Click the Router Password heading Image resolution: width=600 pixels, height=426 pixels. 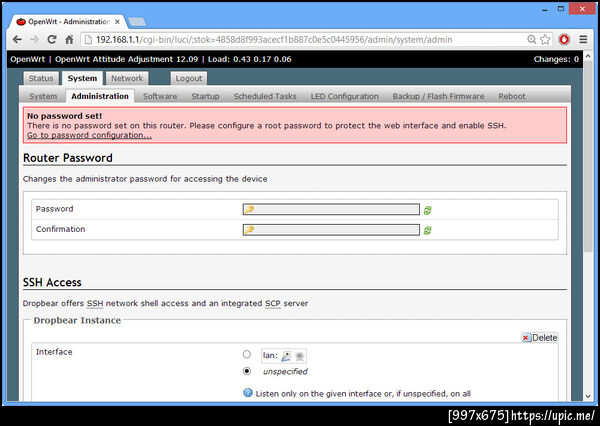click(x=68, y=158)
